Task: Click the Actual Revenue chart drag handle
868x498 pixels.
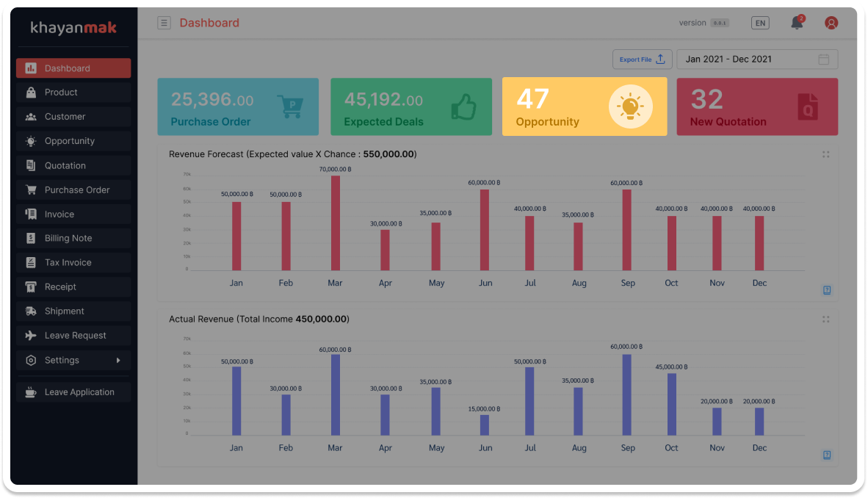Action: coord(826,320)
